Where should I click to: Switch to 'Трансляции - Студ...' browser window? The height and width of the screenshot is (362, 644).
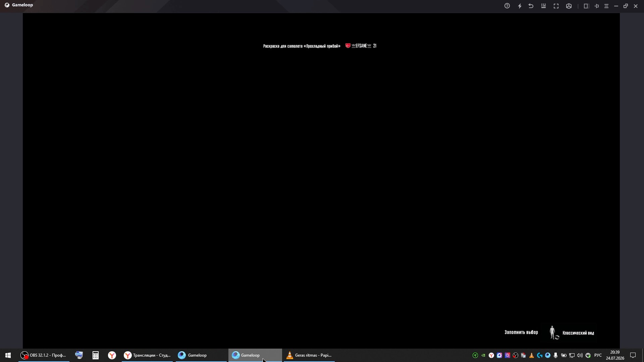[x=147, y=355]
